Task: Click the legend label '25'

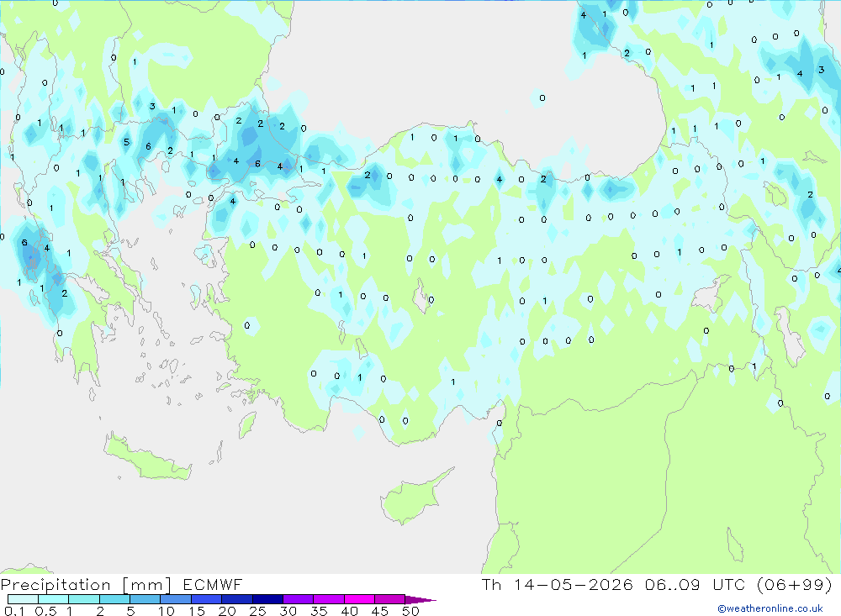Action: 257,611
